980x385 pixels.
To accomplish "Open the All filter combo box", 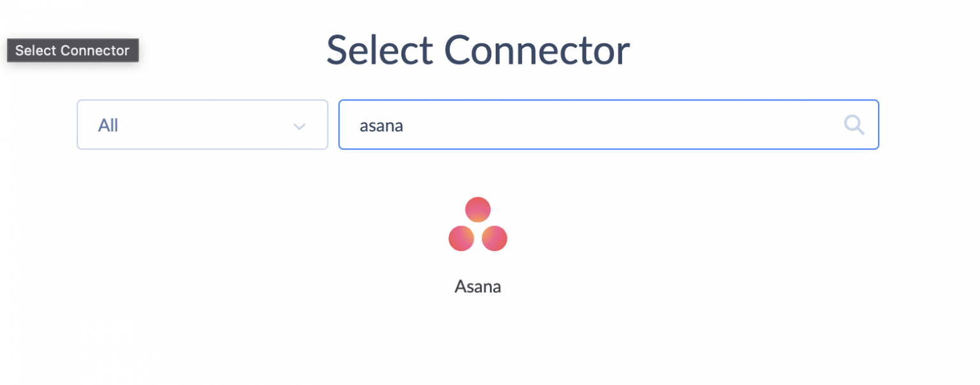I will pos(202,125).
